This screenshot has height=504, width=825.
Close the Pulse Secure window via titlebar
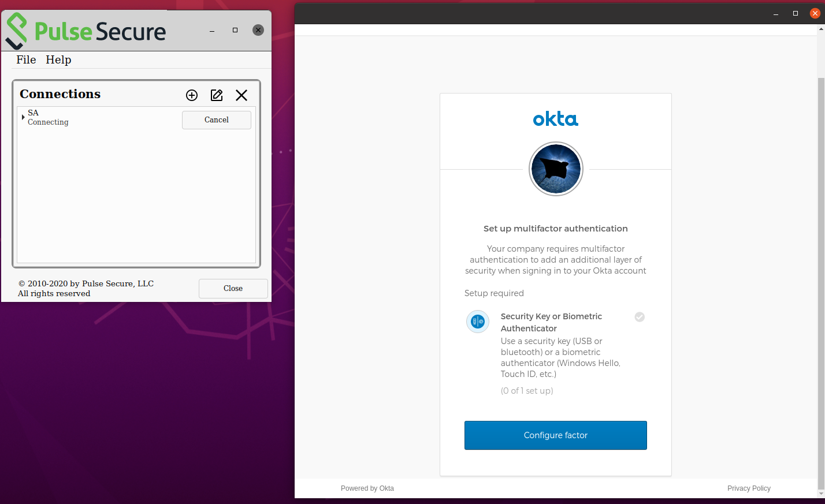click(258, 30)
